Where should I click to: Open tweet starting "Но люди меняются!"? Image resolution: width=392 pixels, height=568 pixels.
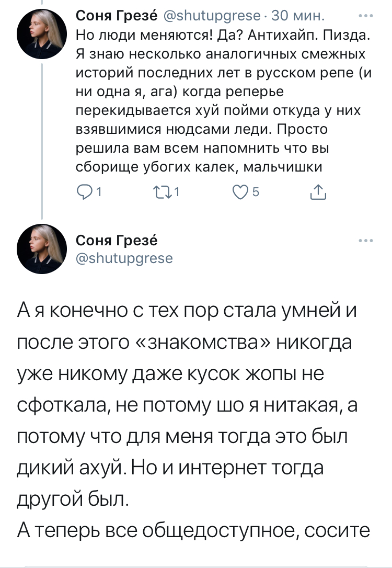(x=222, y=94)
